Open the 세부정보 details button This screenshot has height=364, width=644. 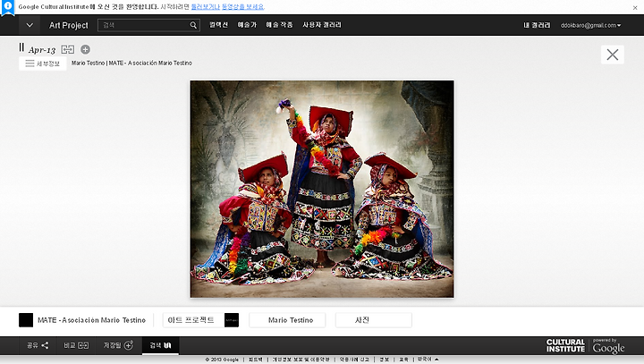tap(43, 63)
